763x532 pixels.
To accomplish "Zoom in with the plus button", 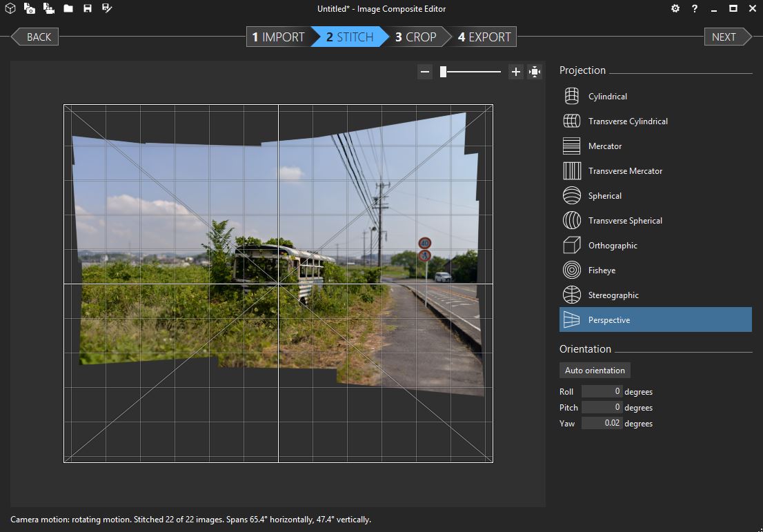I will pos(516,72).
